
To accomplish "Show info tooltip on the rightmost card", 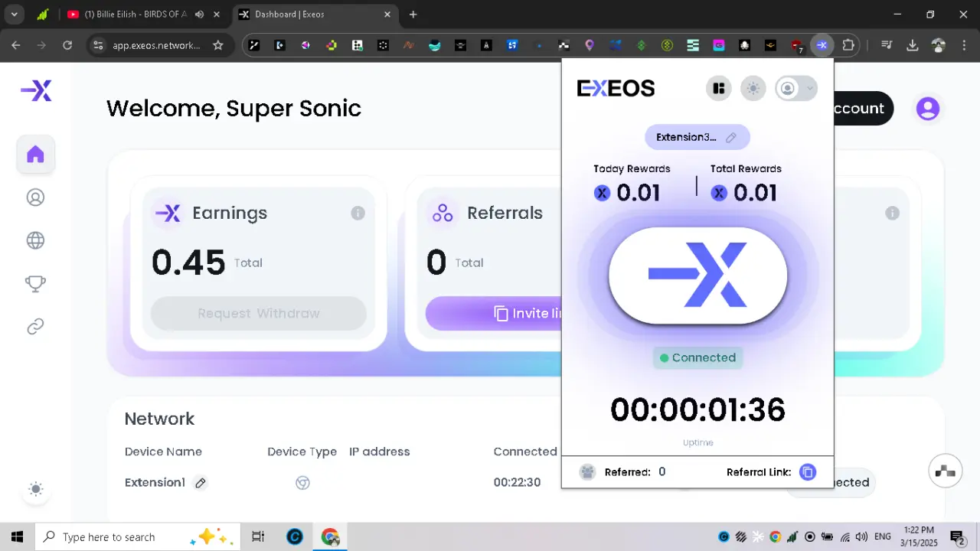I will [892, 213].
